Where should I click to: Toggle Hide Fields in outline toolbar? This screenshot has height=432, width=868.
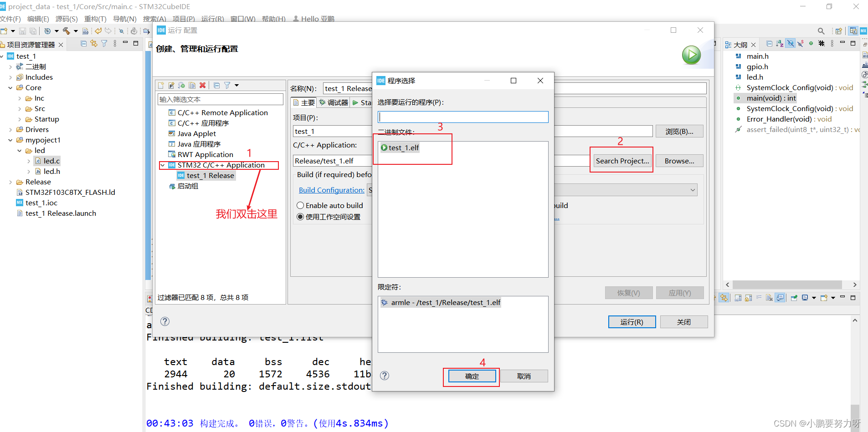791,44
